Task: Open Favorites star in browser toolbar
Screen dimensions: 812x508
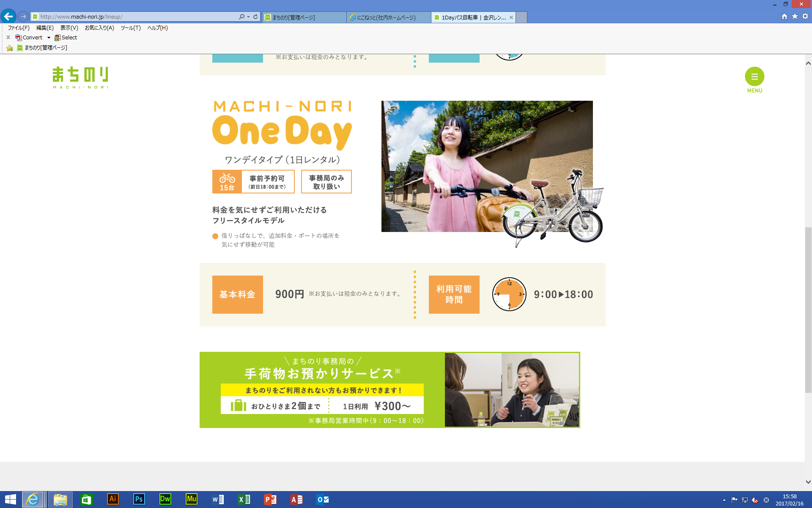Action: click(795, 17)
